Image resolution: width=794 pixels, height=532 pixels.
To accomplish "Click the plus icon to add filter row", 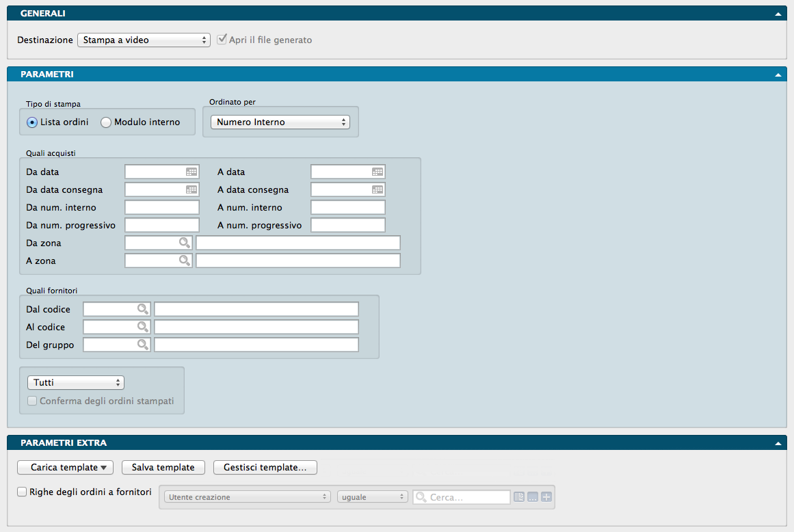I will coord(546,497).
